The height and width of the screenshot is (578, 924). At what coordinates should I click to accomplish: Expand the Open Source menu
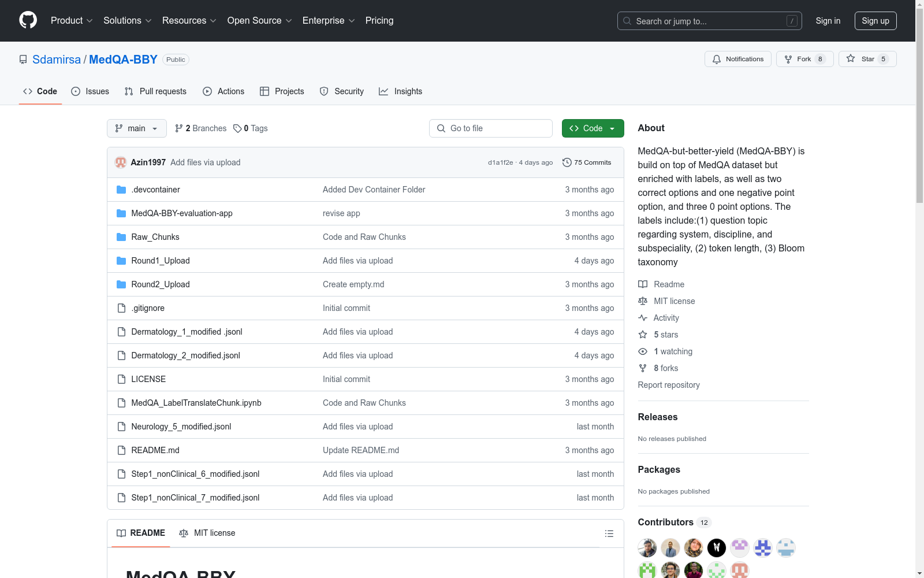click(x=260, y=21)
